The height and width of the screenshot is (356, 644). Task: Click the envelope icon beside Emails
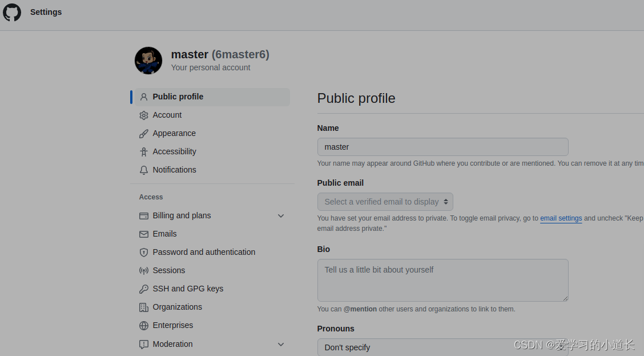[144, 234]
